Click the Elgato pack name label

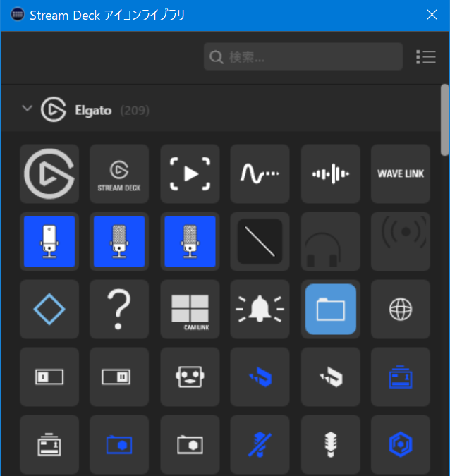click(93, 111)
